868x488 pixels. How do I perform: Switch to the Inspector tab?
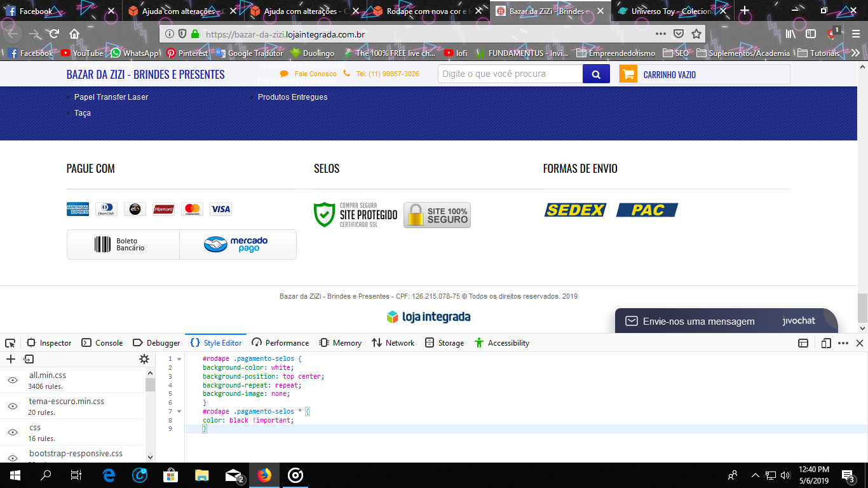click(x=49, y=343)
